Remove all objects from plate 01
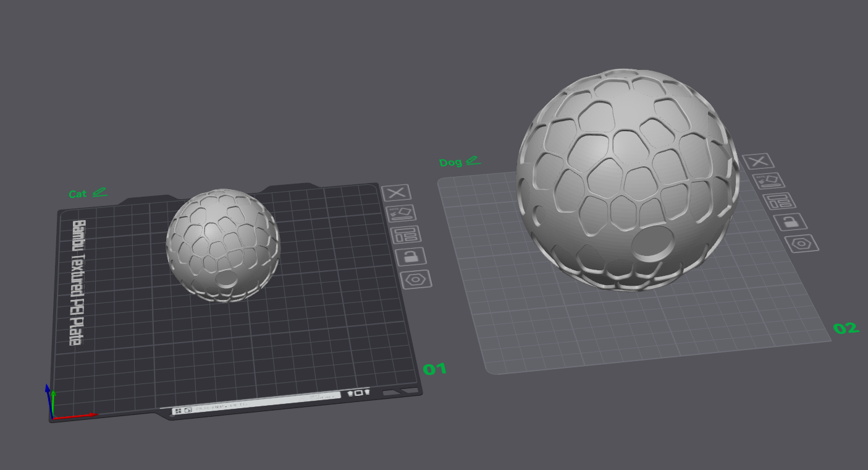 [396, 192]
